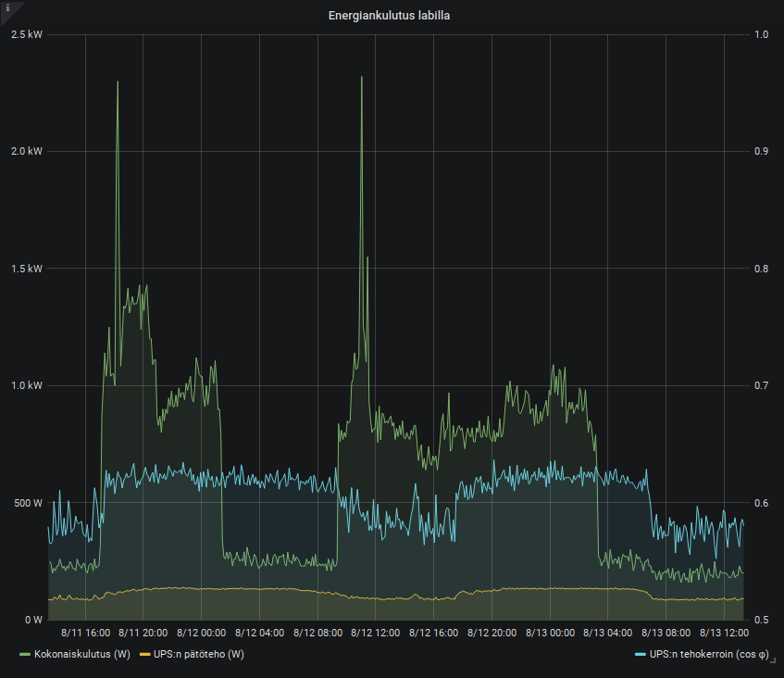Open the yellow UPS:n pätöteho legend color swatch
The height and width of the screenshot is (678, 784).
pos(144,655)
